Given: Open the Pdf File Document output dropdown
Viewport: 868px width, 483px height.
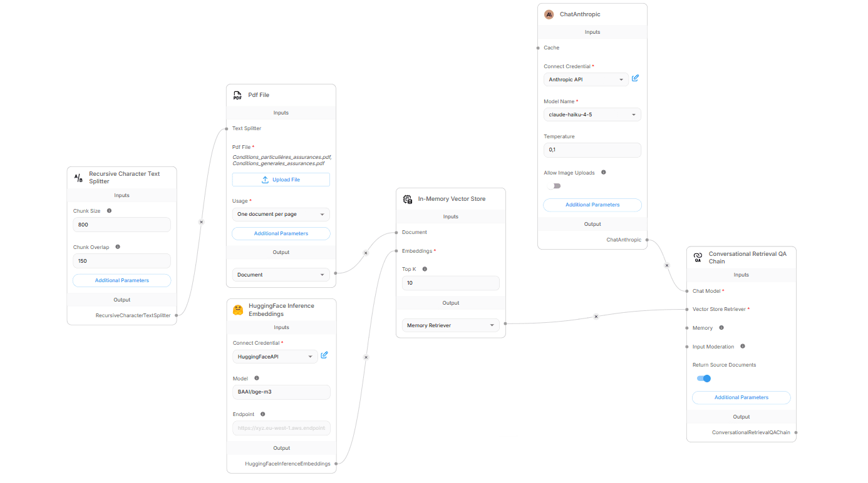Looking at the screenshot, I should [x=281, y=275].
